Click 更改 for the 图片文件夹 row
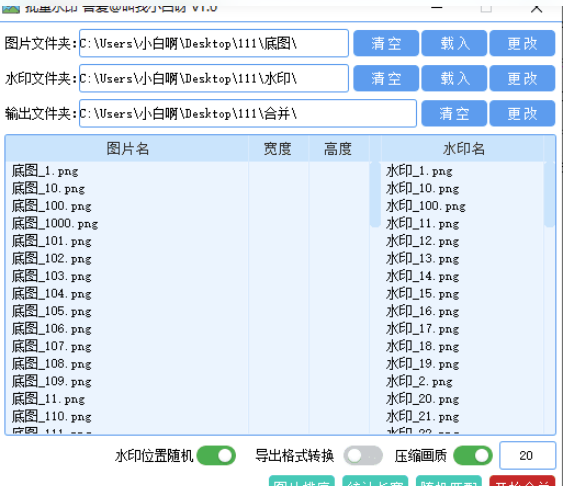Viewport: 563px width, 486px height. [522, 43]
